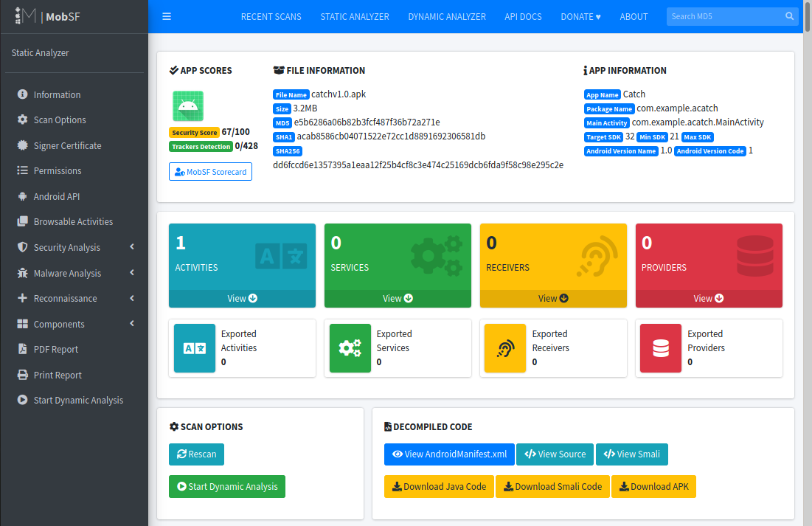
Task: Click the SHA256 label badge
Action: [x=288, y=151]
